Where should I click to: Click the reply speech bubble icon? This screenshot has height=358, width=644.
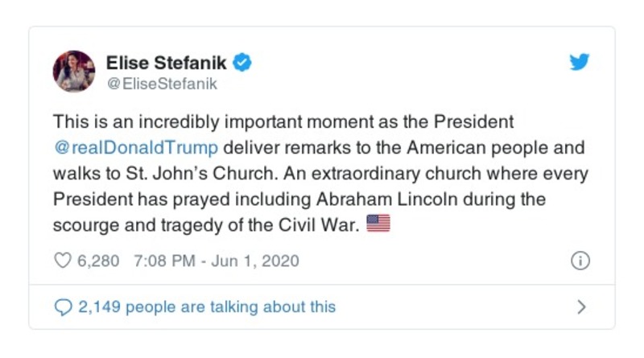[x=62, y=307]
